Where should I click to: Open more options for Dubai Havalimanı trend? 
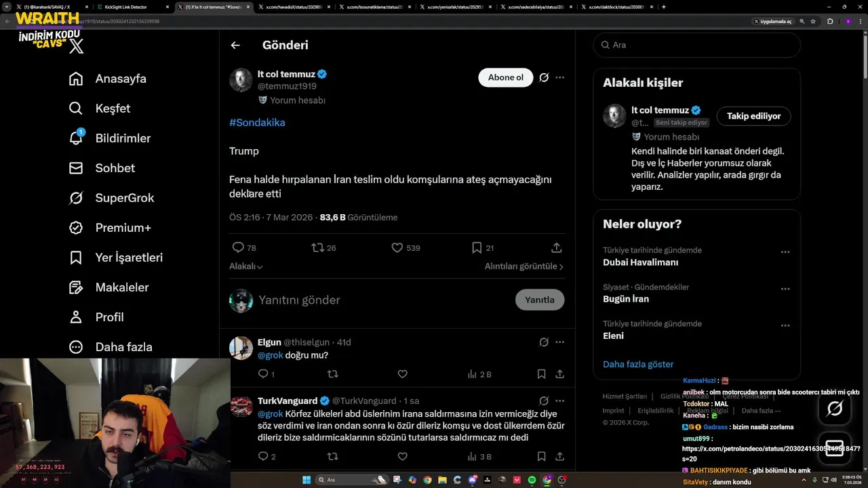click(x=785, y=252)
